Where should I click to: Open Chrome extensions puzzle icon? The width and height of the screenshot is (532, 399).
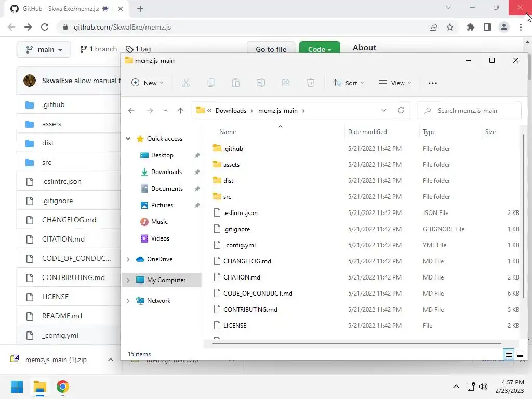point(471,27)
